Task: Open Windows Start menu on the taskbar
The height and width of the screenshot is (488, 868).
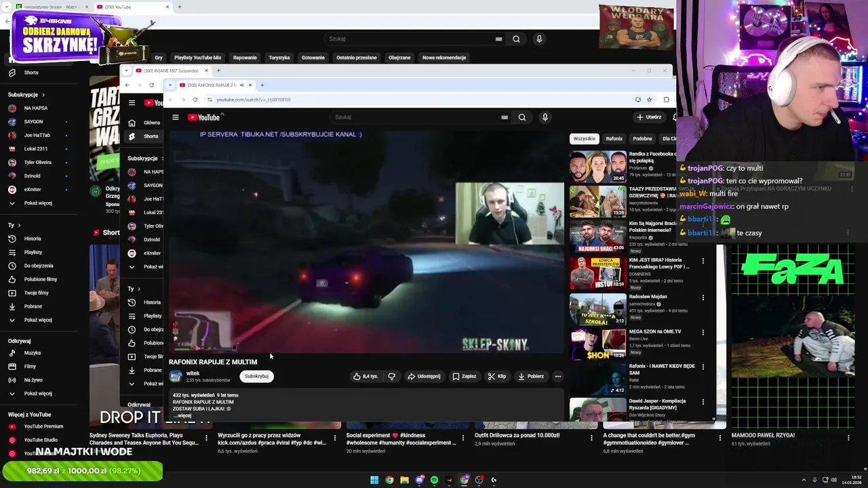Action: (374, 480)
